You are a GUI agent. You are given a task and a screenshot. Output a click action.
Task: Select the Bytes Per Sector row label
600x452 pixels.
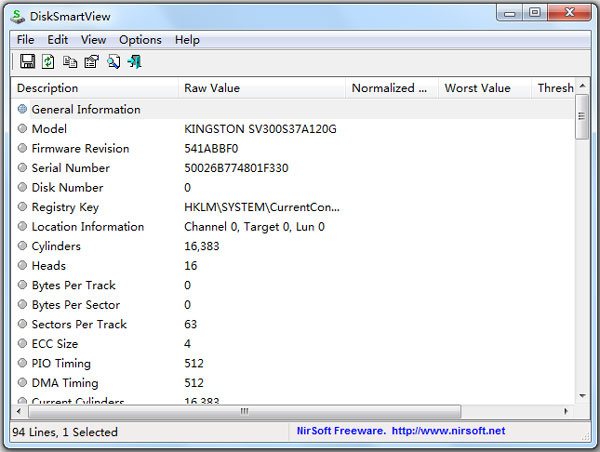click(x=76, y=305)
